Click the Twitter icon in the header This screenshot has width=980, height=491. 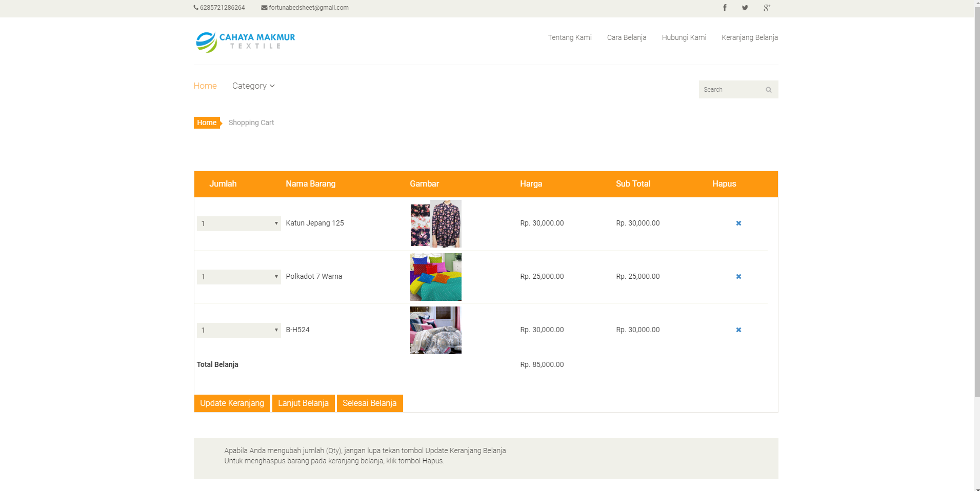(745, 8)
